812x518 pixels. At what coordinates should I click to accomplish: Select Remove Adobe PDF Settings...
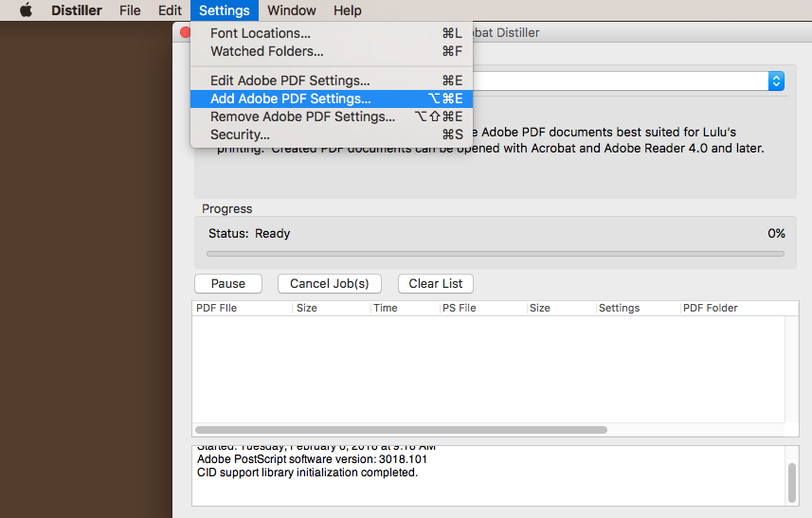click(x=332, y=116)
